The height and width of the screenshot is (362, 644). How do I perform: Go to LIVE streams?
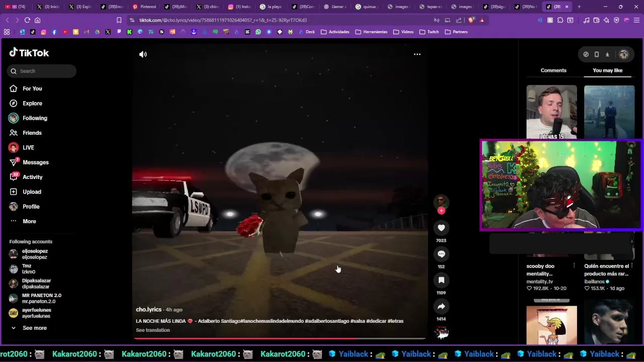pos(28,147)
